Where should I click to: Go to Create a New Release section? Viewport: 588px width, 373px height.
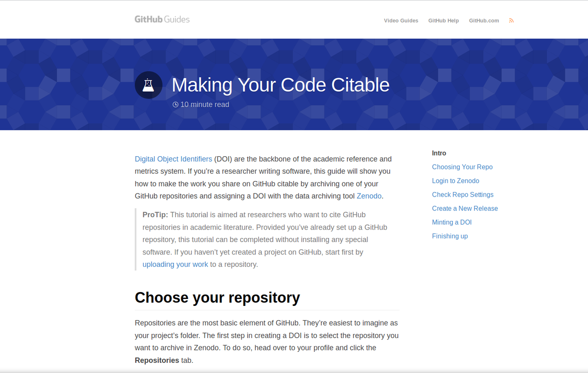(x=464, y=208)
